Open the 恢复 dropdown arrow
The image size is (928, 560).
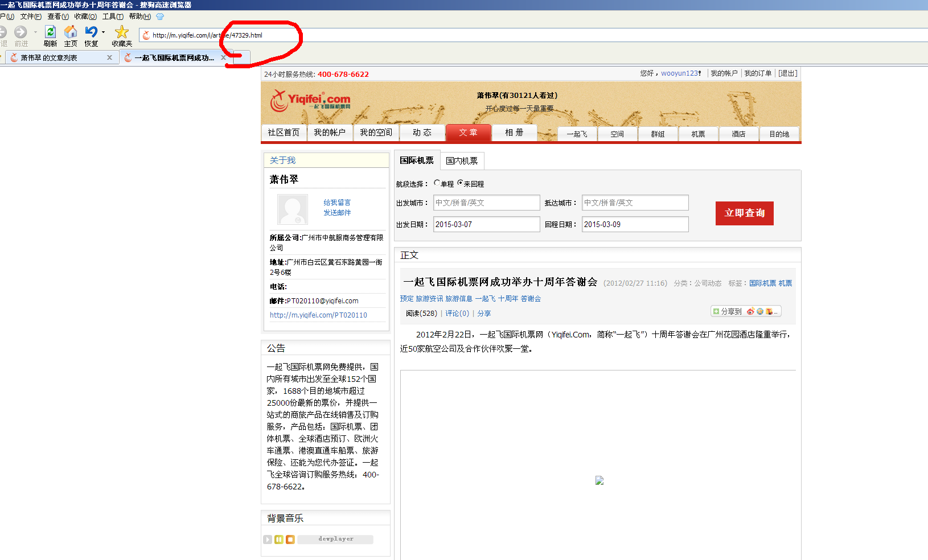pos(103,32)
